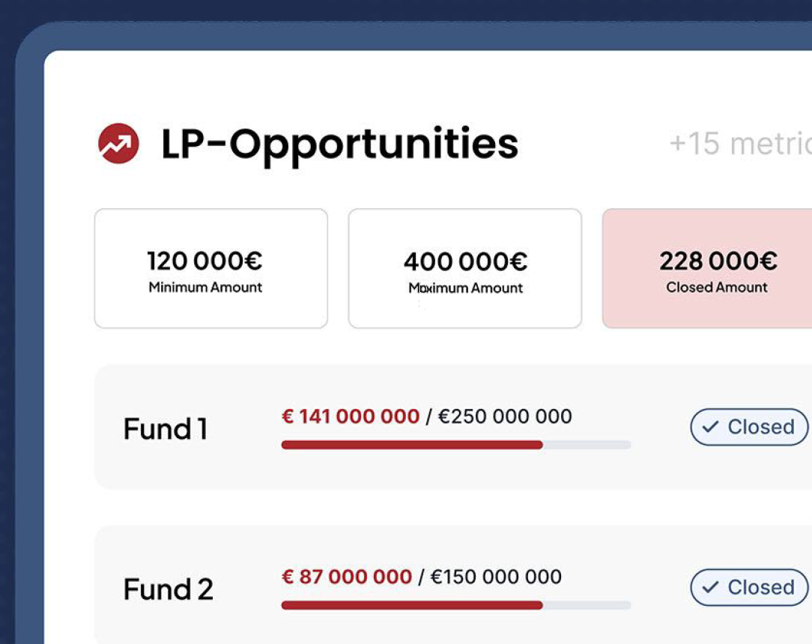Click Fund 1's € 141 000 000 raised amount
This screenshot has width=812, height=644.
point(350,416)
